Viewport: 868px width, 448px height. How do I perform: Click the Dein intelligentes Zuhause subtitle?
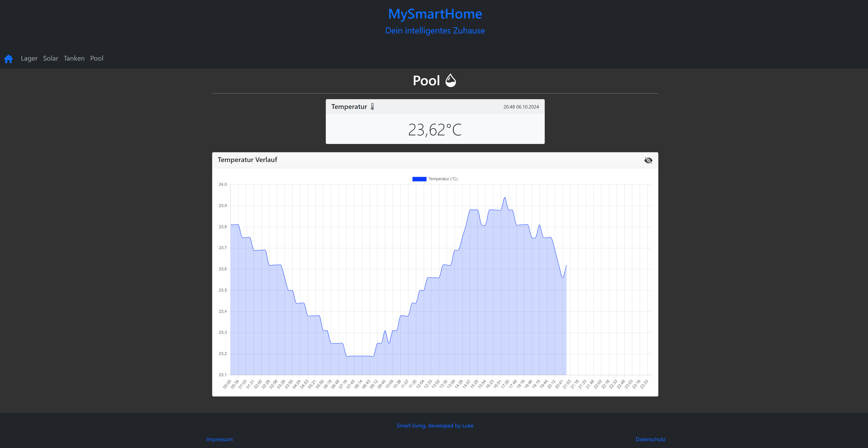coord(435,31)
